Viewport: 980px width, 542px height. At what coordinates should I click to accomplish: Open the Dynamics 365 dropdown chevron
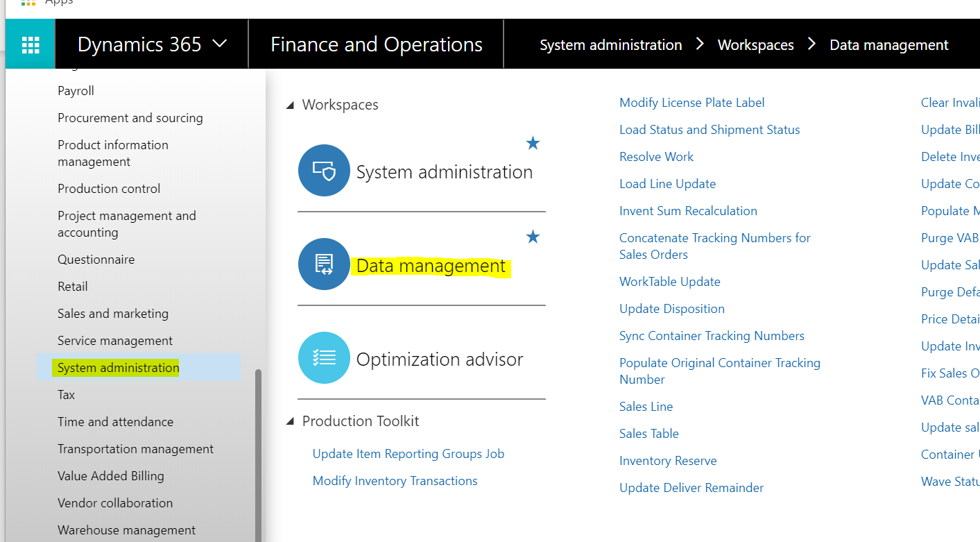click(220, 43)
